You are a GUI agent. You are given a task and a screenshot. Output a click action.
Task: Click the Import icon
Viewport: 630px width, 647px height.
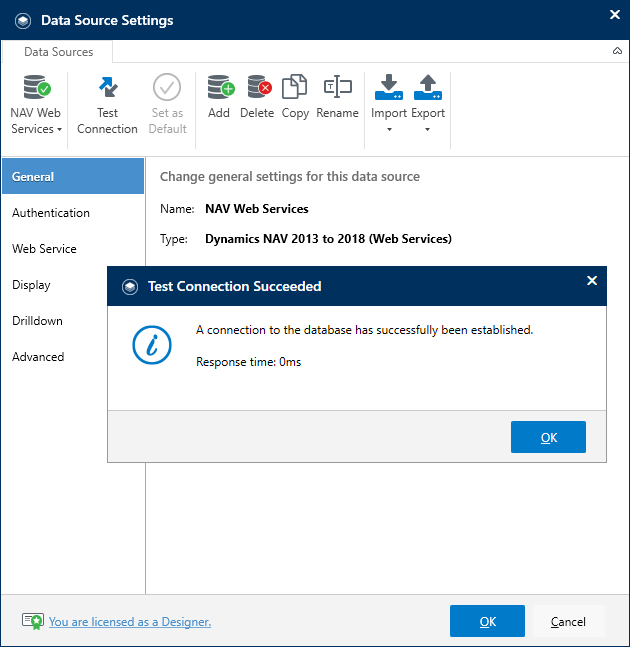[x=389, y=87]
